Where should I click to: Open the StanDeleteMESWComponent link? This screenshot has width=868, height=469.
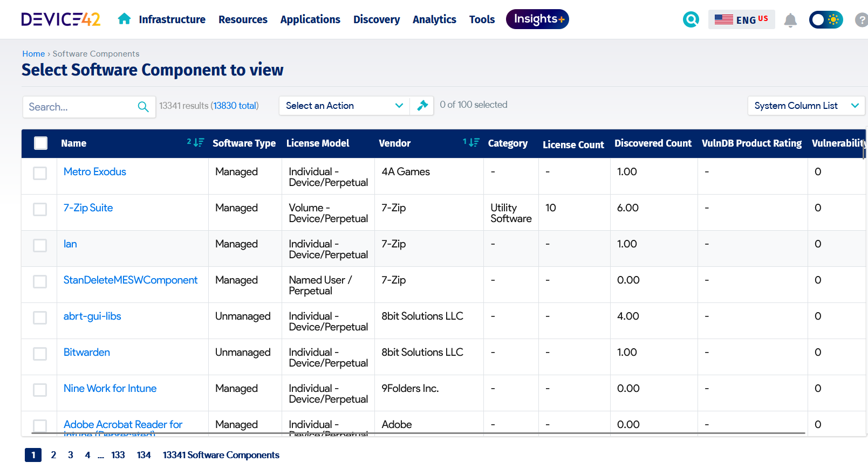131,280
